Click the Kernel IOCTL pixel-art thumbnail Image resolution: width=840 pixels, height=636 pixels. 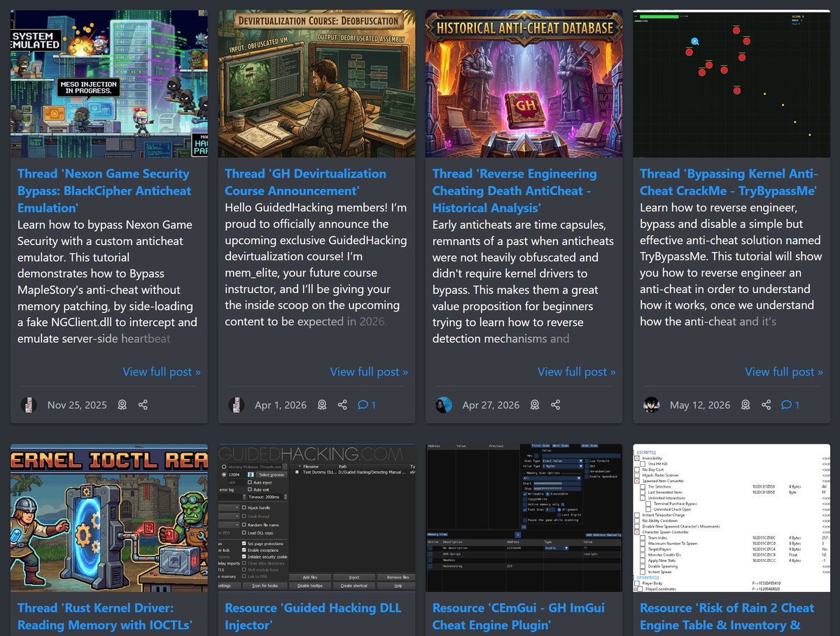coord(109,518)
